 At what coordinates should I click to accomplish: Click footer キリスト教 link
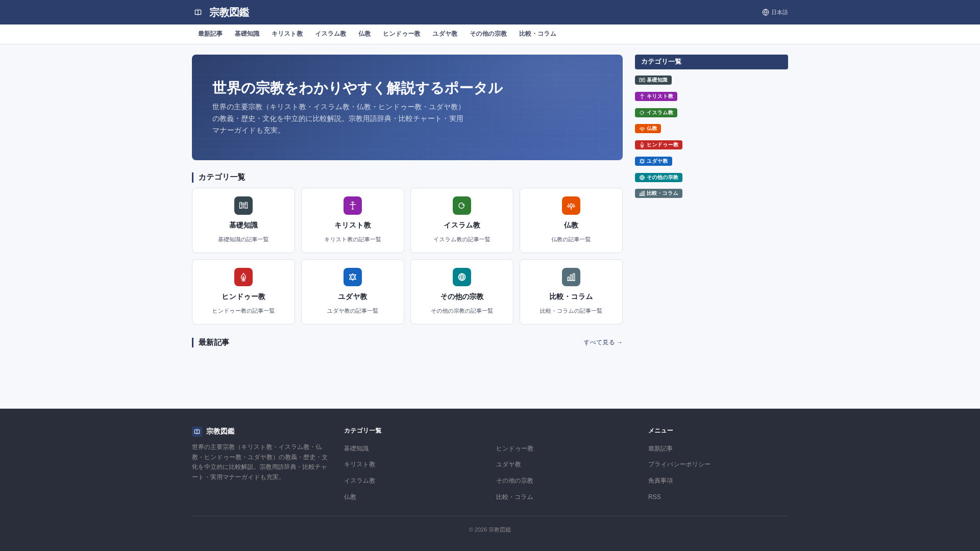[x=360, y=464]
